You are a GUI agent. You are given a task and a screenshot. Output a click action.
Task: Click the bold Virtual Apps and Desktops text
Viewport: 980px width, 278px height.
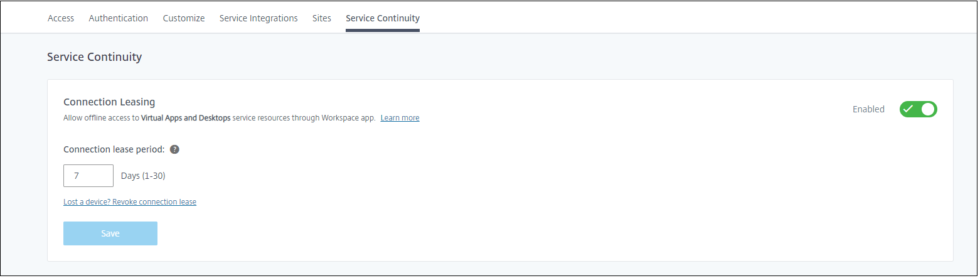point(186,118)
